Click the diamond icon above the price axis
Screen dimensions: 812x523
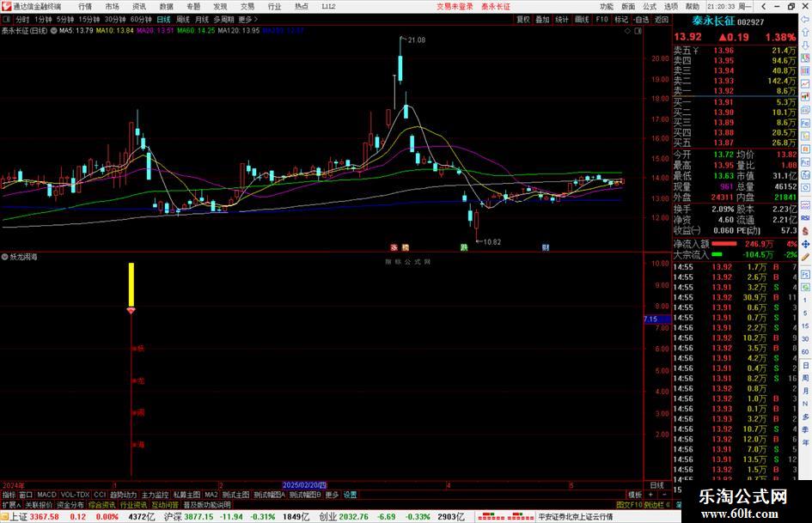pos(627,31)
